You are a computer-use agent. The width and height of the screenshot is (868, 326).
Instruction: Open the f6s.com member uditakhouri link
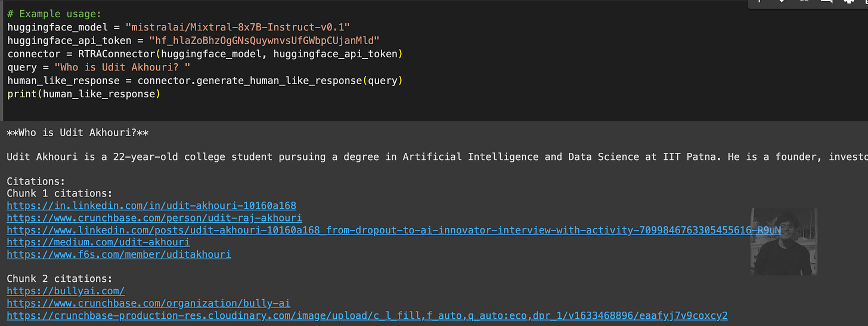click(119, 254)
